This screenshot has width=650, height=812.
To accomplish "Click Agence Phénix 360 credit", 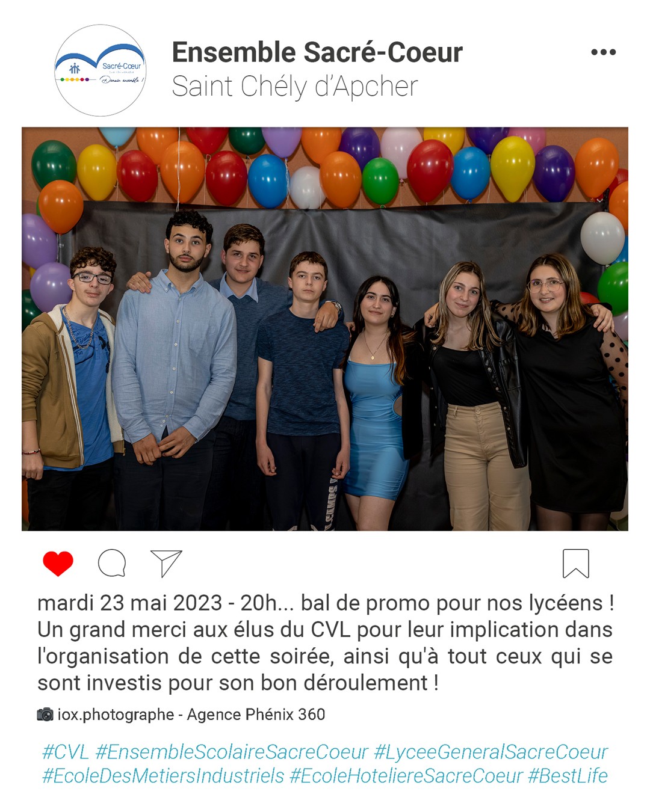I will [x=256, y=715].
